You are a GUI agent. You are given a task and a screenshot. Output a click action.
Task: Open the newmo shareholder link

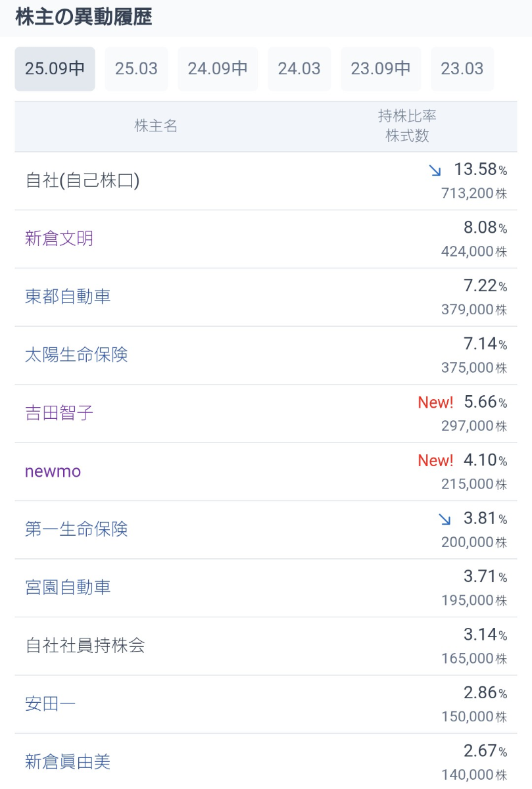(53, 471)
